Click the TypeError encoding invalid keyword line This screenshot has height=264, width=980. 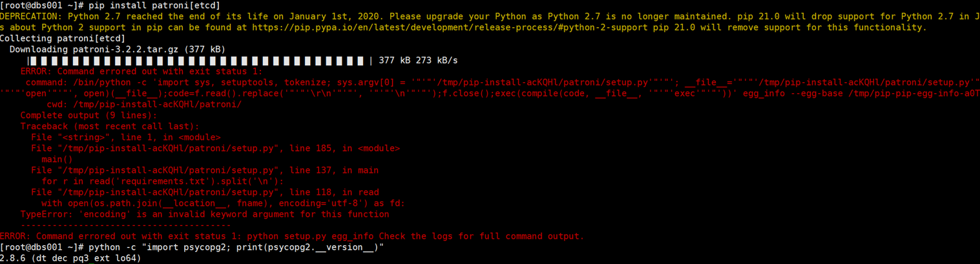(x=205, y=214)
